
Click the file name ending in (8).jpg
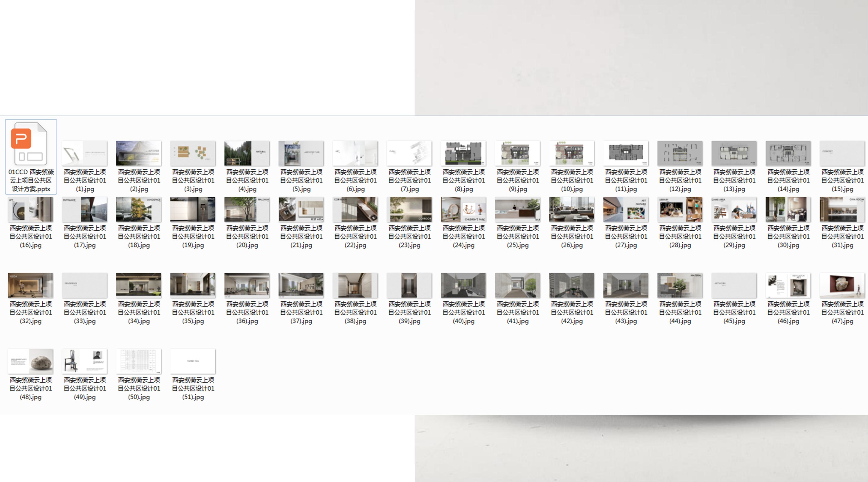464,181
